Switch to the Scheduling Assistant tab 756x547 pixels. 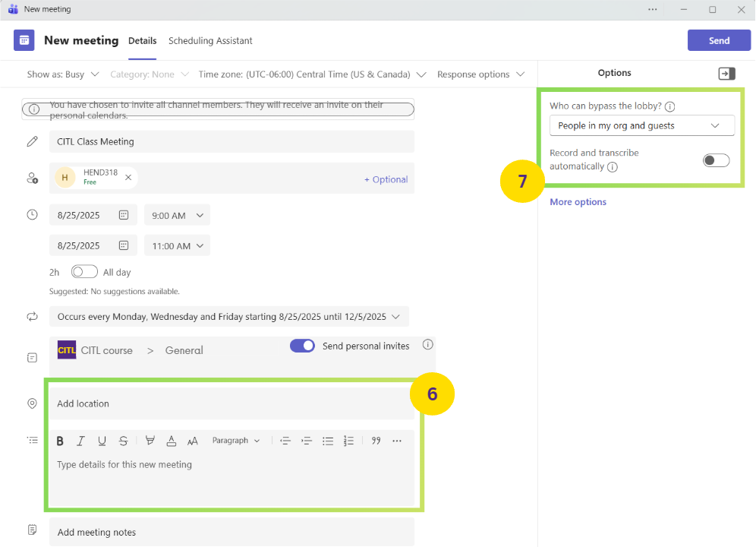tap(210, 41)
